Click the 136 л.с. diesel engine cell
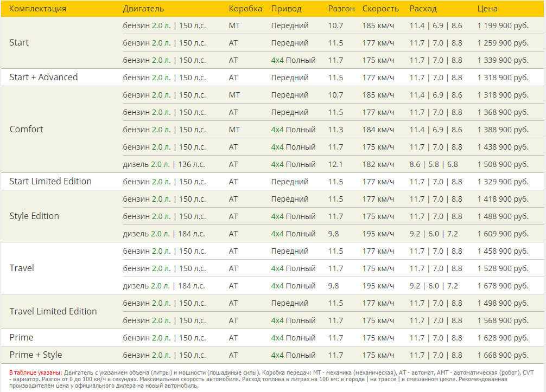This screenshot has width=546, height=392. [164, 164]
